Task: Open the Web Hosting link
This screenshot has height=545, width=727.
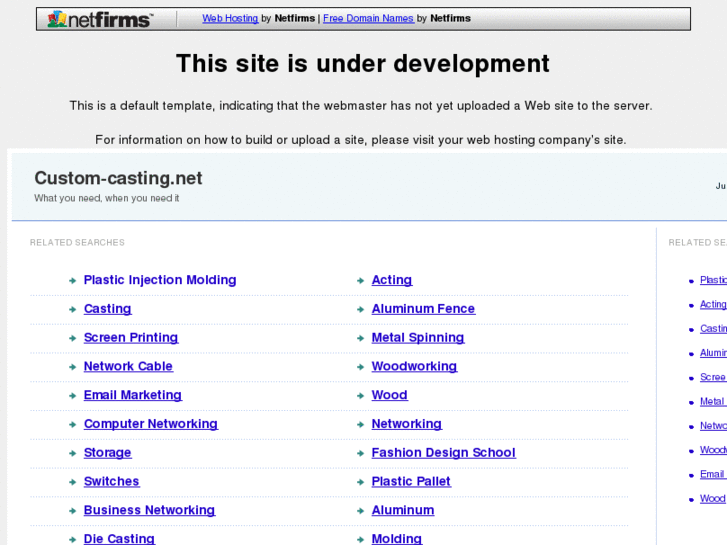Action: (230, 18)
